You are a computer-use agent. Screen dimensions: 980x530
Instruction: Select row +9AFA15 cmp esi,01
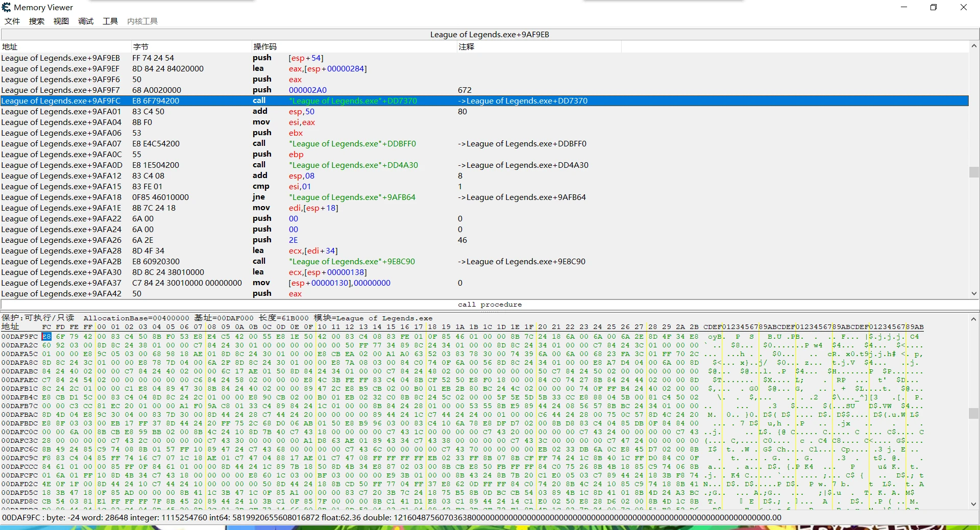484,186
